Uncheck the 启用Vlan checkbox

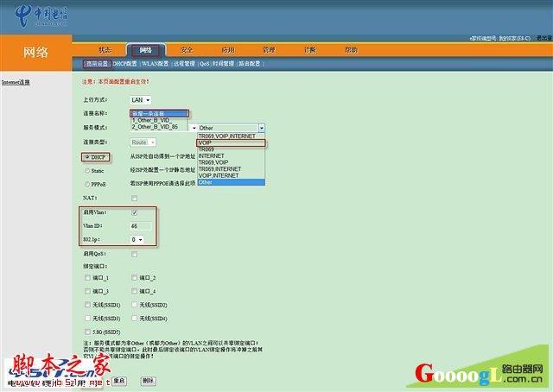pyautogui.click(x=134, y=212)
